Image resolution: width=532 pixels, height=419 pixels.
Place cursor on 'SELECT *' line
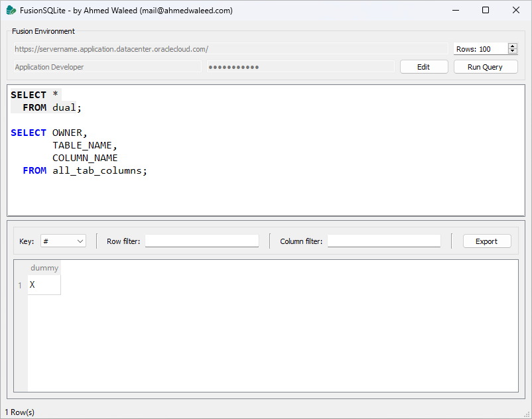(34, 95)
